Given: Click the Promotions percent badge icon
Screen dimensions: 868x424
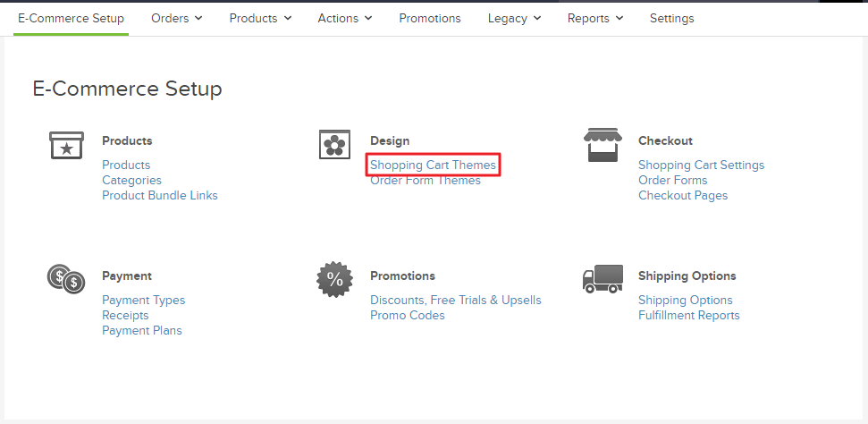Looking at the screenshot, I should (x=334, y=280).
